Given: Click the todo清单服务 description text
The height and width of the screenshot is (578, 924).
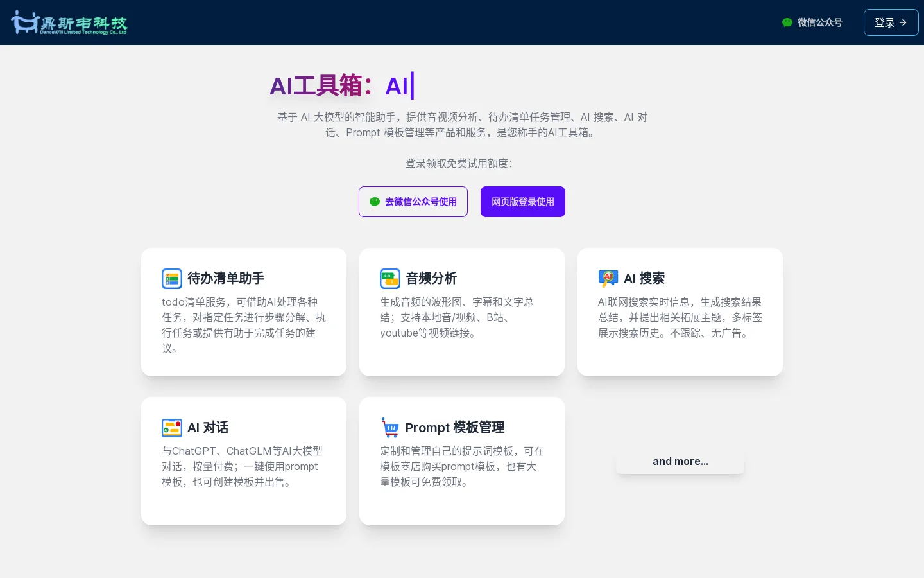Looking at the screenshot, I should pyautogui.click(x=244, y=325).
